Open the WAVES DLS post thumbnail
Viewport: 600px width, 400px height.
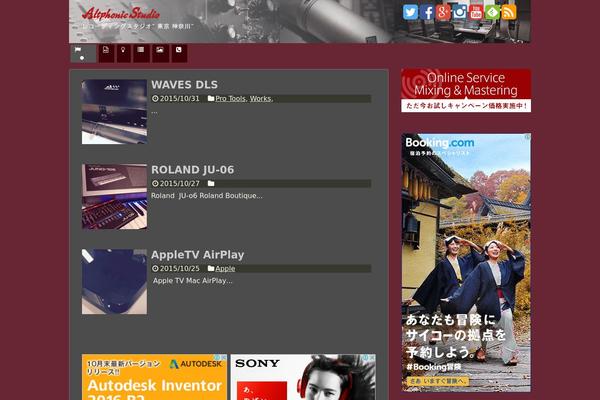point(114,112)
